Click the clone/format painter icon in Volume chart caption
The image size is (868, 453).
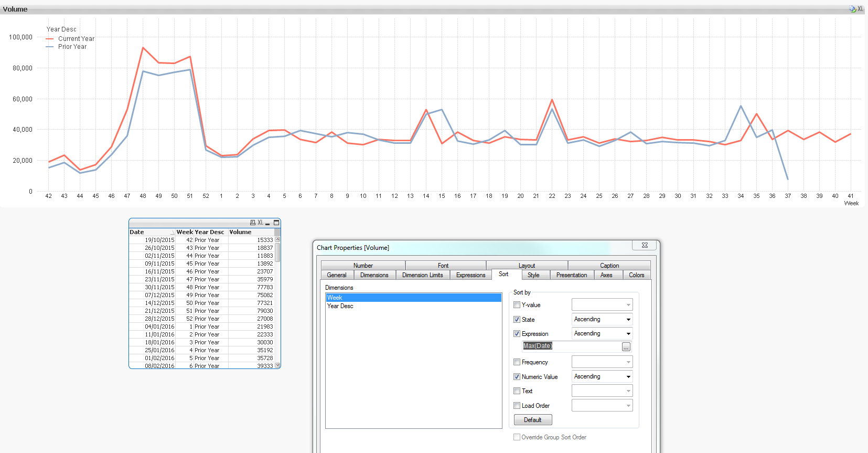click(x=852, y=9)
